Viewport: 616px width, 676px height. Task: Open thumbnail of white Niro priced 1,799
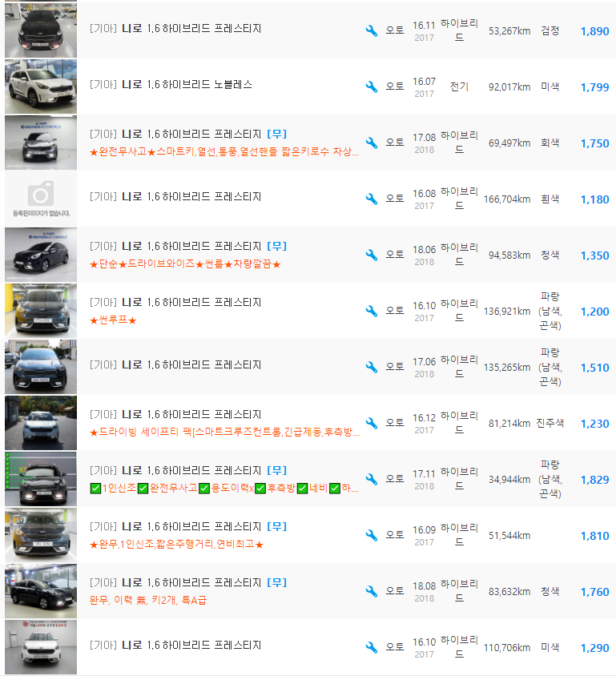(x=41, y=87)
